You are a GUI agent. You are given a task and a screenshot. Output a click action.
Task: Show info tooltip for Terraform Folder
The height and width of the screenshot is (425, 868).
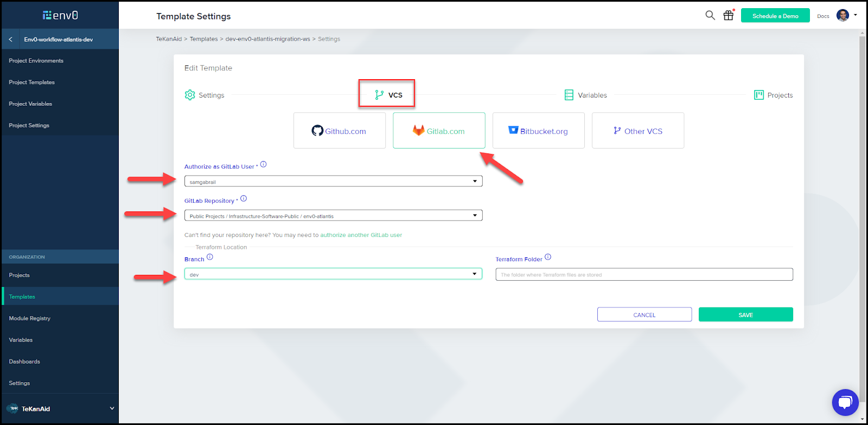[x=548, y=257]
